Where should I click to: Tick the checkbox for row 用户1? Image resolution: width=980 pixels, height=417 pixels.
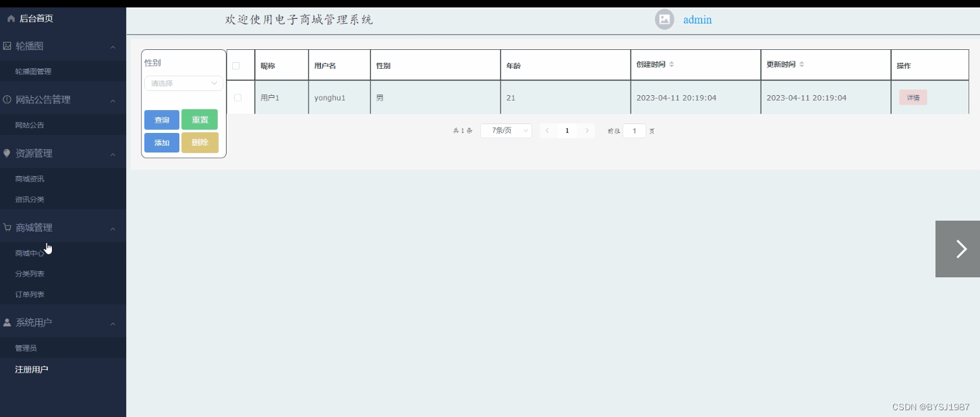pyautogui.click(x=237, y=98)
